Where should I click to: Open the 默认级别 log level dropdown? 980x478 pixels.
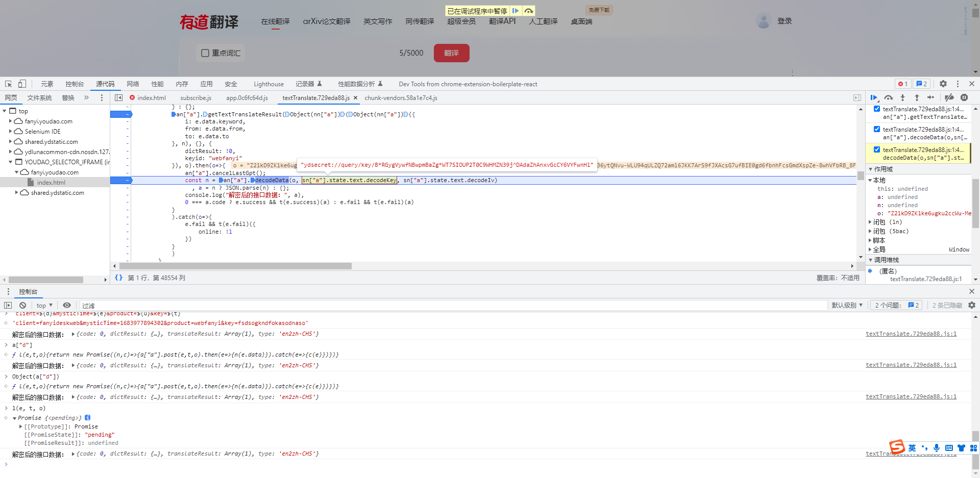(x=847, y=305)
